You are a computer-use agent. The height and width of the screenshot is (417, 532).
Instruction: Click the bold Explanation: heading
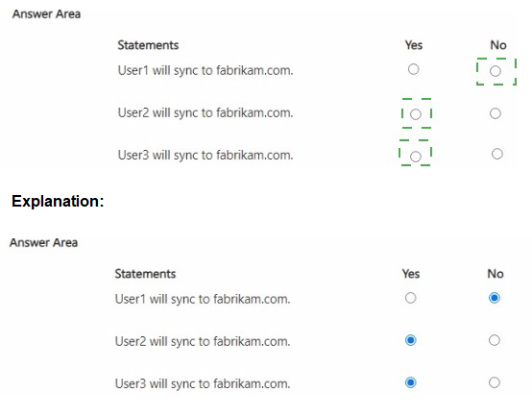tap(58, 202)
